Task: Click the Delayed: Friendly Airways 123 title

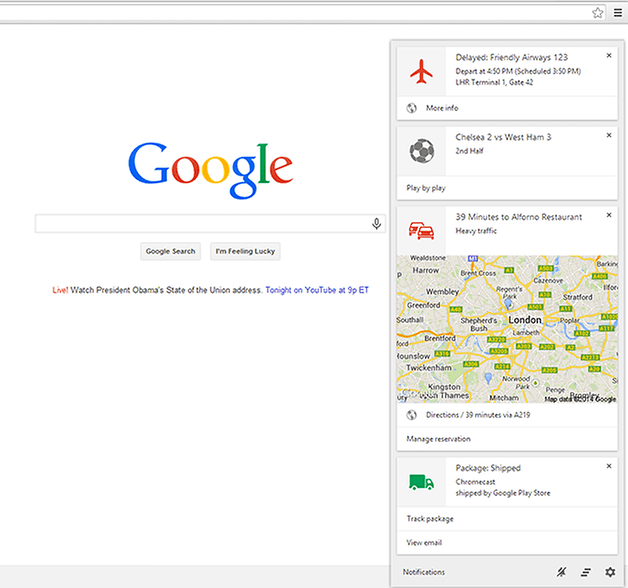Action: point(511,57)
